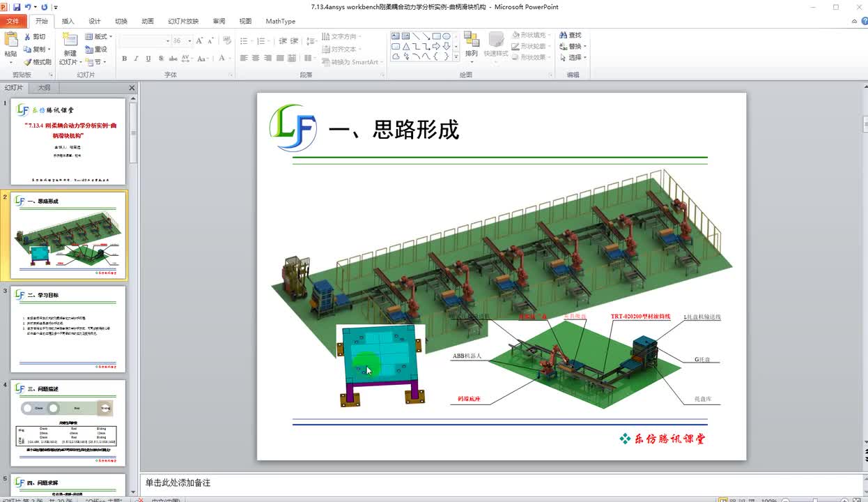Click the 粘贴 (Paste) clipboard icon

(x=10, y=40)
